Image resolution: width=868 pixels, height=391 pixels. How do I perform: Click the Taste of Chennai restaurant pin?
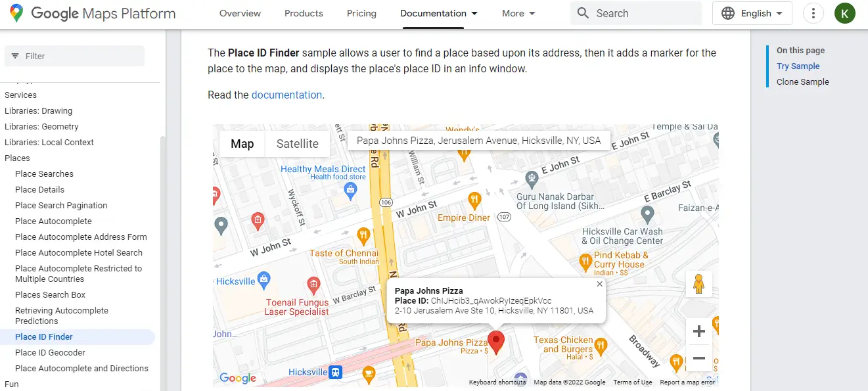pos(363,235)
